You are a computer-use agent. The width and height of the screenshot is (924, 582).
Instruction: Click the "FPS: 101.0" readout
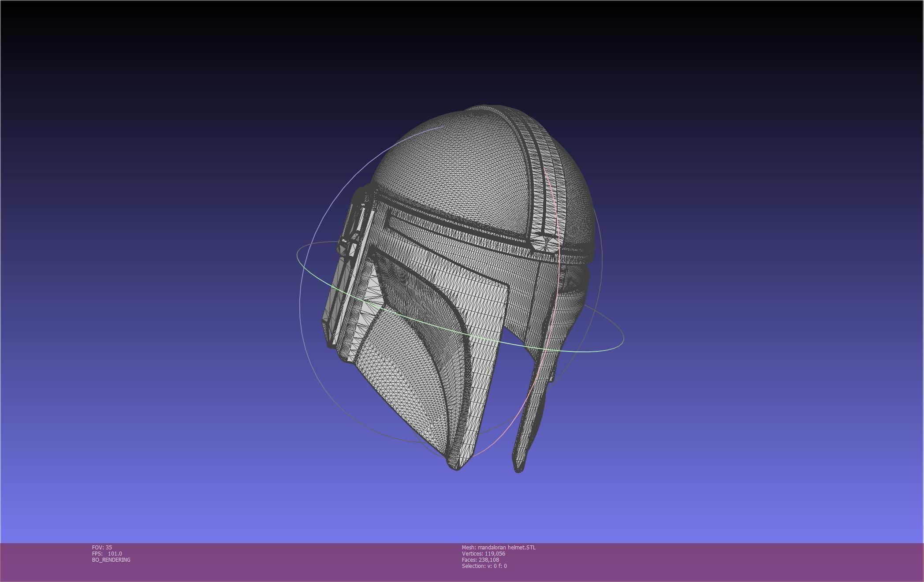(x=107, y=553)
